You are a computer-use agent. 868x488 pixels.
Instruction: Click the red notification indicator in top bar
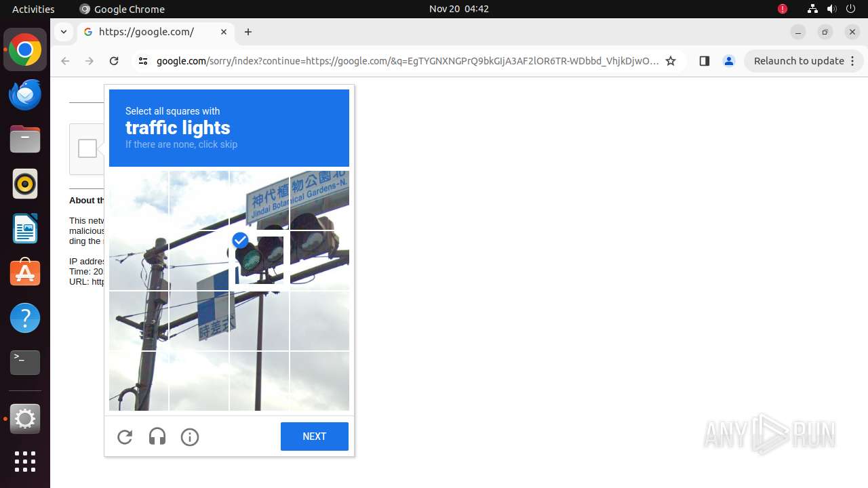pyautogui.click(x=783, y=9)
